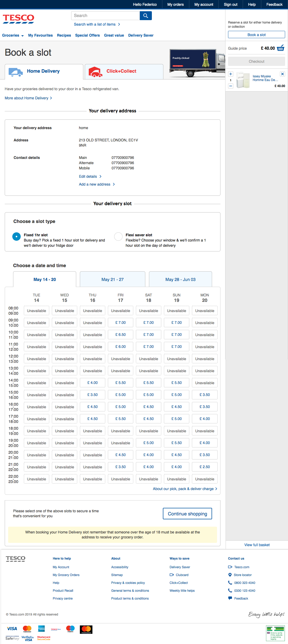The width and height of the screenshot is (288, 644).
Task: Click footer Feedback speech bubble icon
Action: pos(230,598)
